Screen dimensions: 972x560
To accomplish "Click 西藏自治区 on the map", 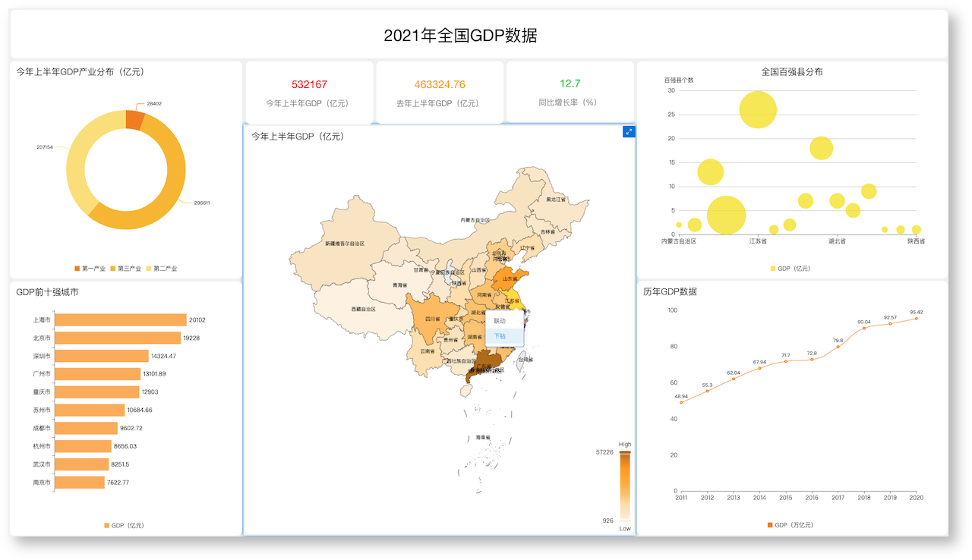I will (x=363, y=309).
